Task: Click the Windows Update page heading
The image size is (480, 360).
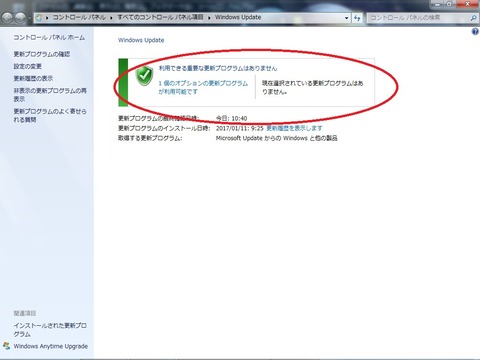Action: point(141,40)
